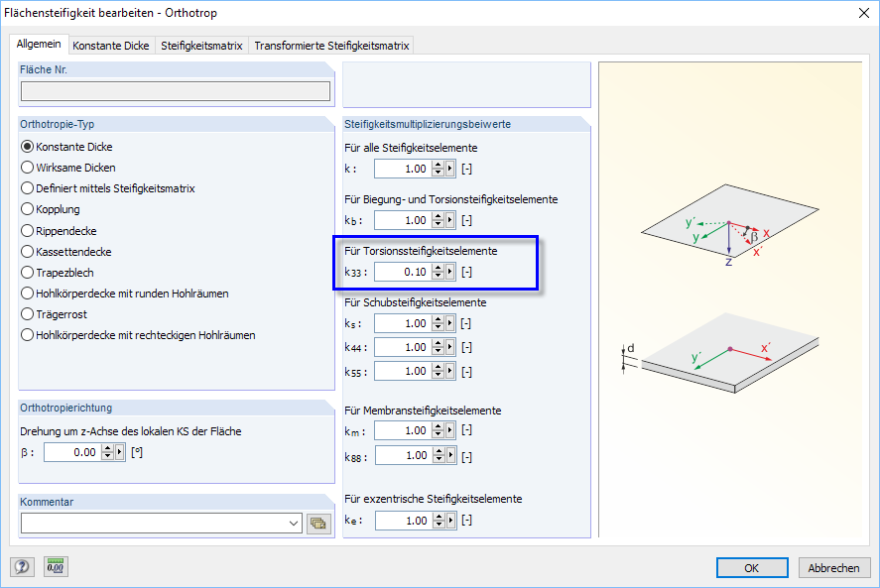This screenshot has width=880, height=588.
Task: Open the Kommentar dropdown list
Action: (294, 523)
